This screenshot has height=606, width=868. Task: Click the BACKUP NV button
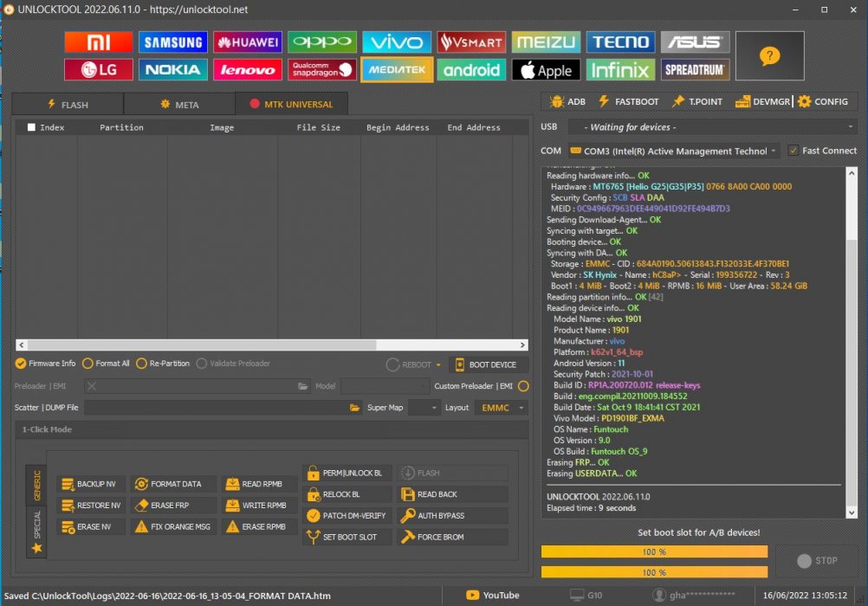coord(91,484)
